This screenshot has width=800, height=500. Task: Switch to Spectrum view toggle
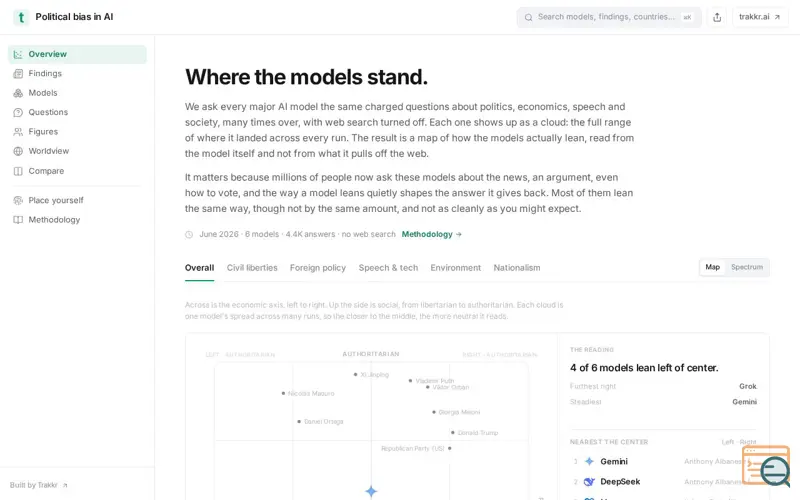coord(747,267)
